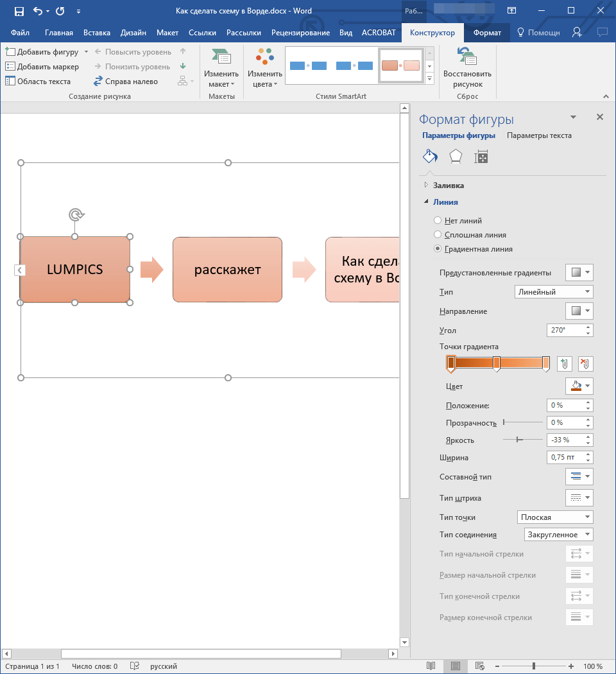Click the Добавить маркер button
Viewport: 616px width, 674px height.
coord(42,67)
